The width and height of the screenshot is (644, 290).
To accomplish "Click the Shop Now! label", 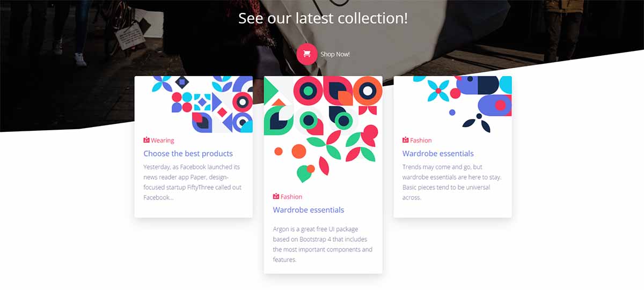I will [335, 54].
